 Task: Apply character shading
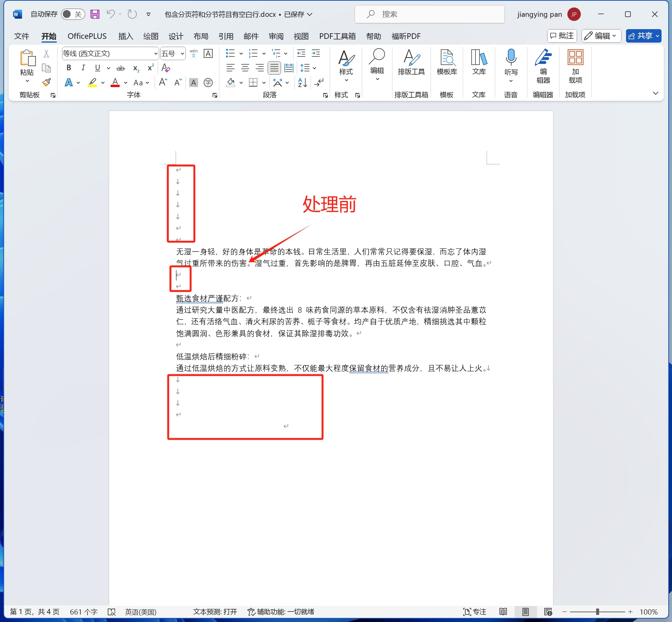pyautogui.click(x=193, y=83)
